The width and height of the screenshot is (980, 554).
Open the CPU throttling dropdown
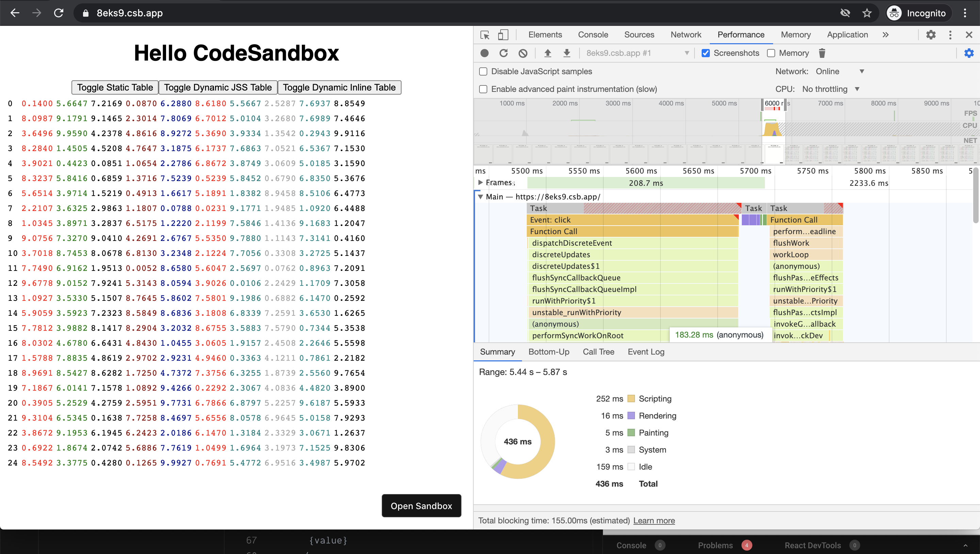(857, 89)
